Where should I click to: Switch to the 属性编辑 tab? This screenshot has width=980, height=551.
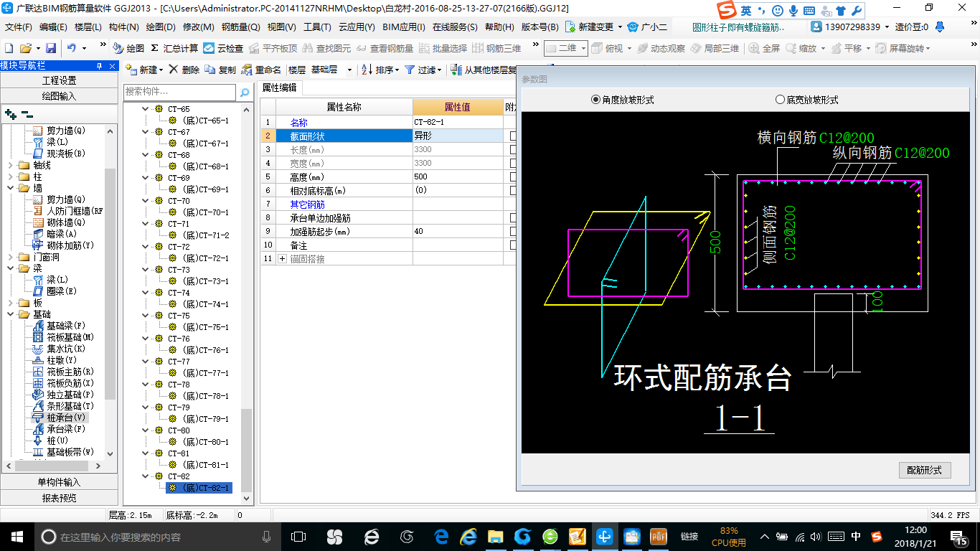coord(280,88)
